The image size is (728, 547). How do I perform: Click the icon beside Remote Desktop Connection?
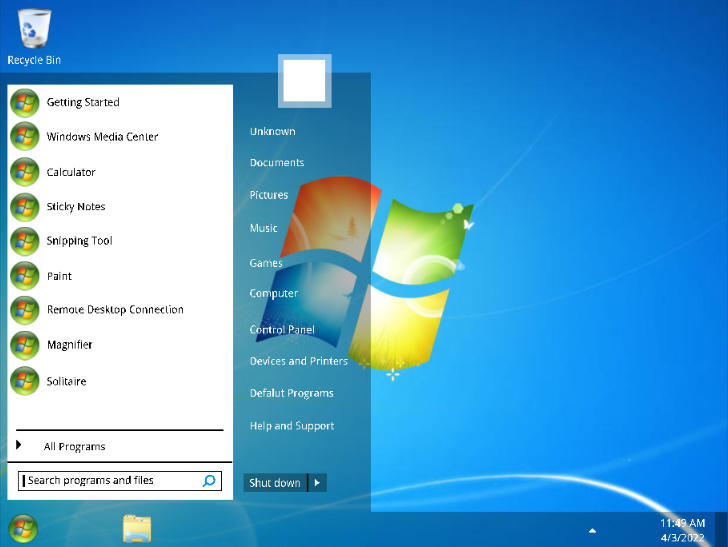tap(25, 310)
